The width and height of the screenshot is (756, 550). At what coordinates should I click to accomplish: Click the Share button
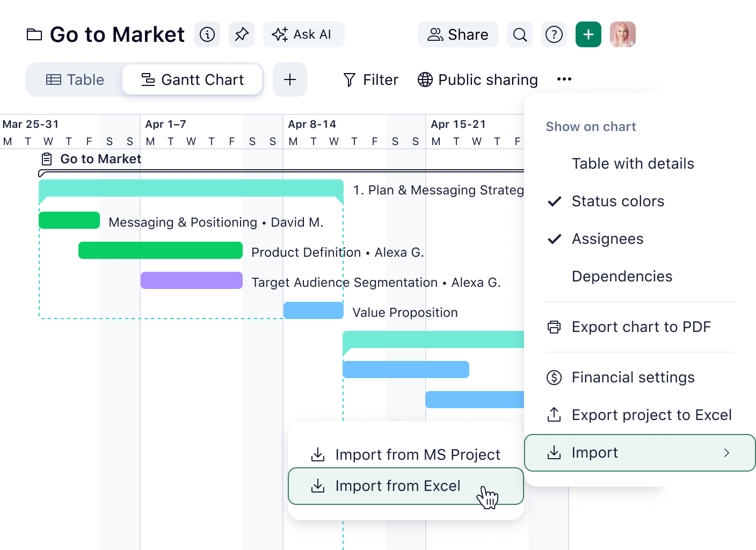pos(457,34)
